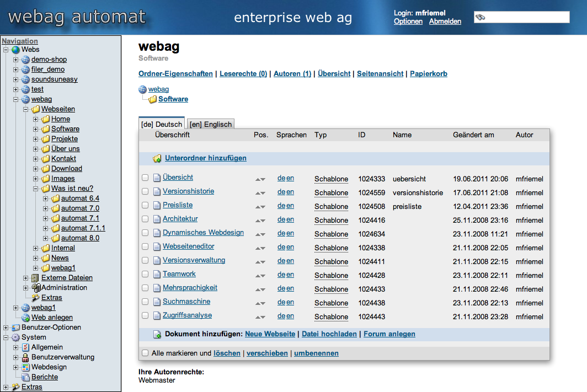Click the Extras tools icon under webag

(35, 298)
